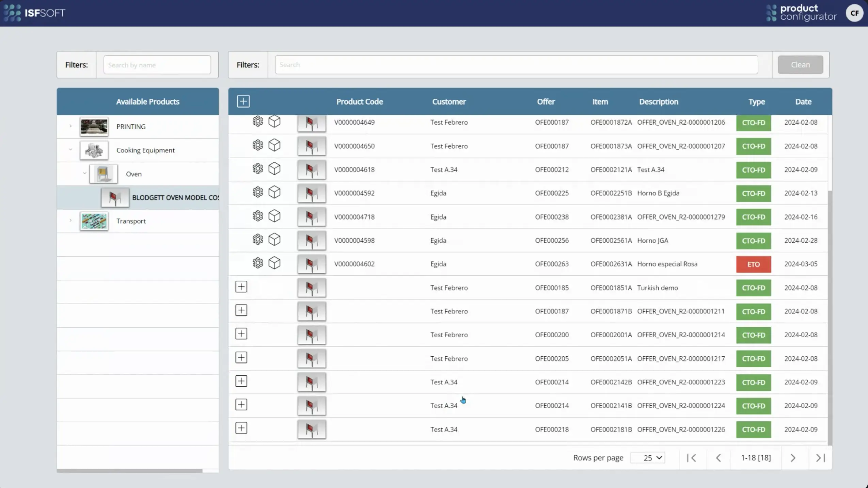The width and height of the screenshot is (868, 488).
Task: Open the rows per page dropdown
Action: click(x=647, y=458)
